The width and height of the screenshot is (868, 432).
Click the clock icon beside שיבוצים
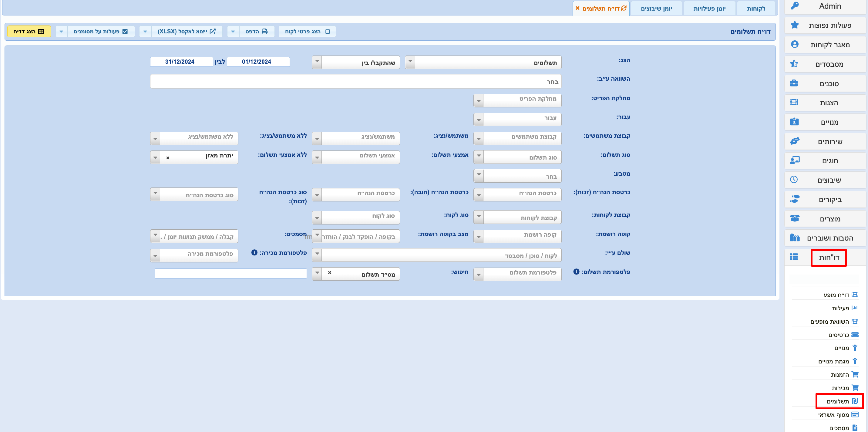pos(794,180)
